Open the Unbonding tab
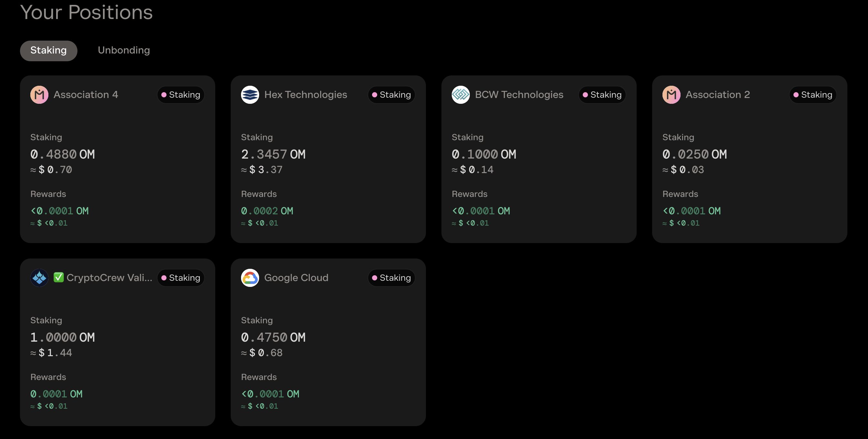868x439 pixels. (124, 51)
